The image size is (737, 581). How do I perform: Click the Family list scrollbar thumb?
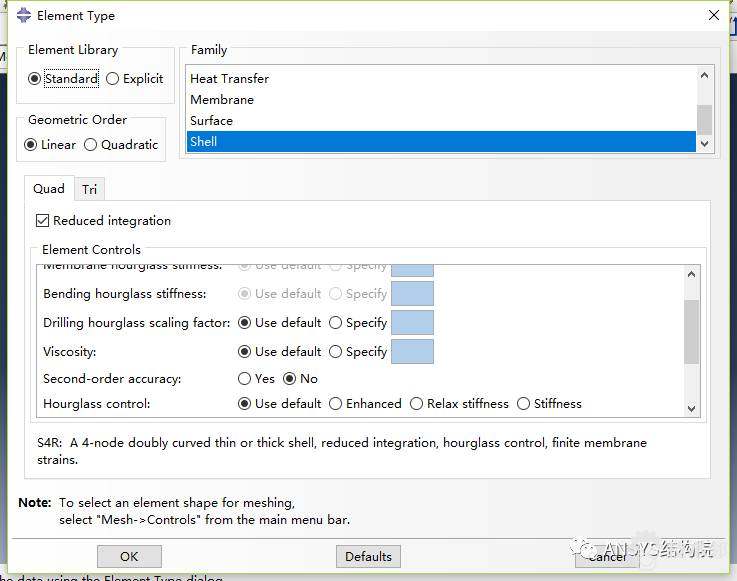pos(704,120)
